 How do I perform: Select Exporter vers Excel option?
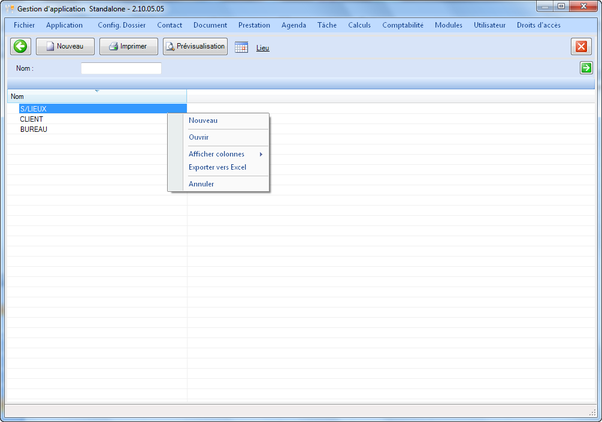pos(217,167)
